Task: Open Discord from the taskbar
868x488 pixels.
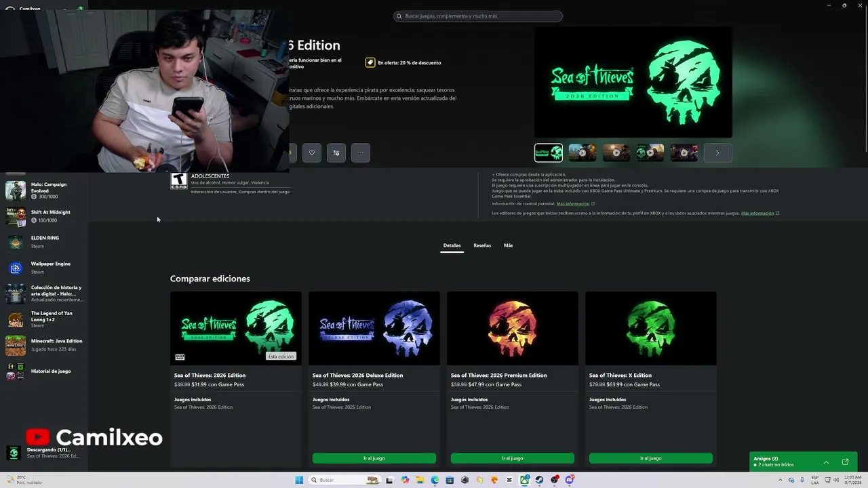Action: [x=570, y=480]
